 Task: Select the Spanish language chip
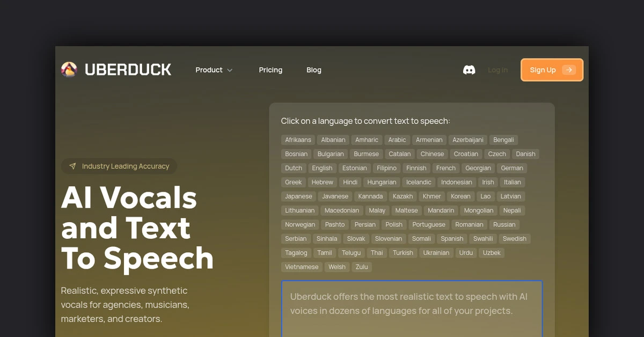coord(452,239)
